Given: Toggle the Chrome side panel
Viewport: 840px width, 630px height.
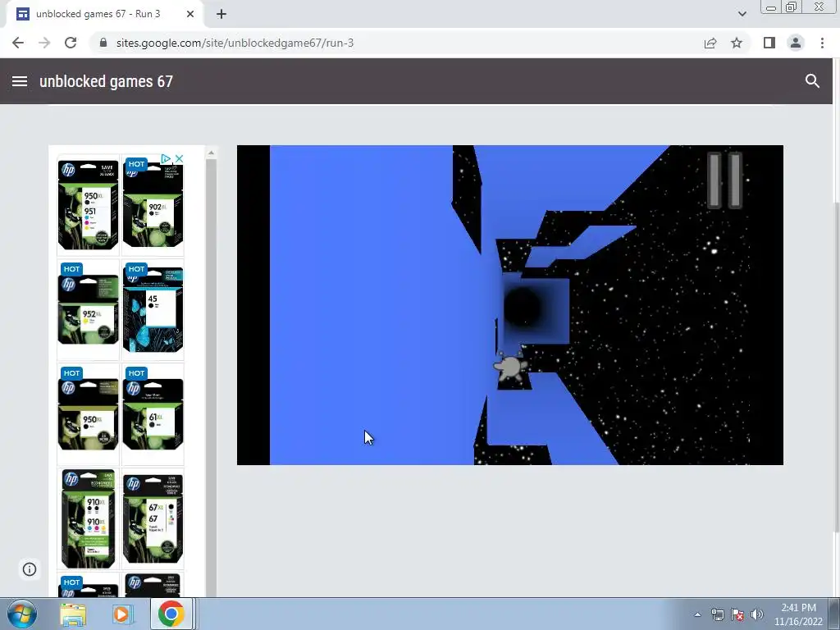Looking at the screenshot, I should [769, 43].
